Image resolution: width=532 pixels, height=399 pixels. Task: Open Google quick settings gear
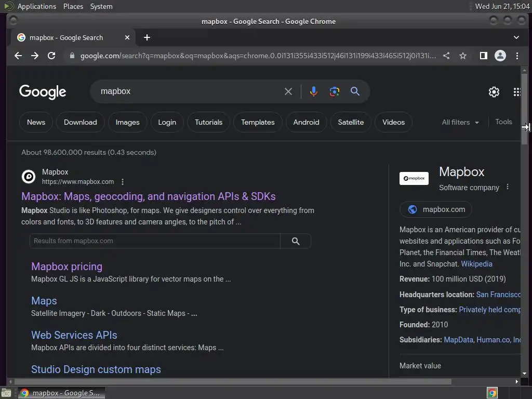(x=494, y=91)
